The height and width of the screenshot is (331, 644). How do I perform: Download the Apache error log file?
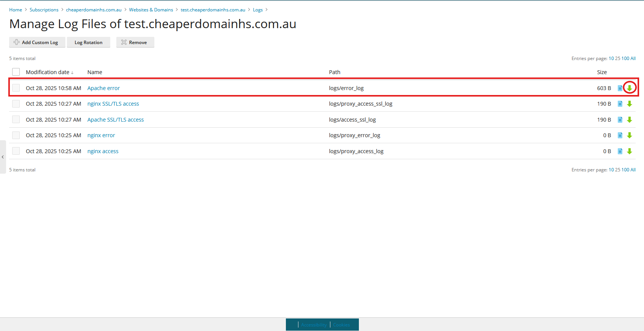point(630,88)
